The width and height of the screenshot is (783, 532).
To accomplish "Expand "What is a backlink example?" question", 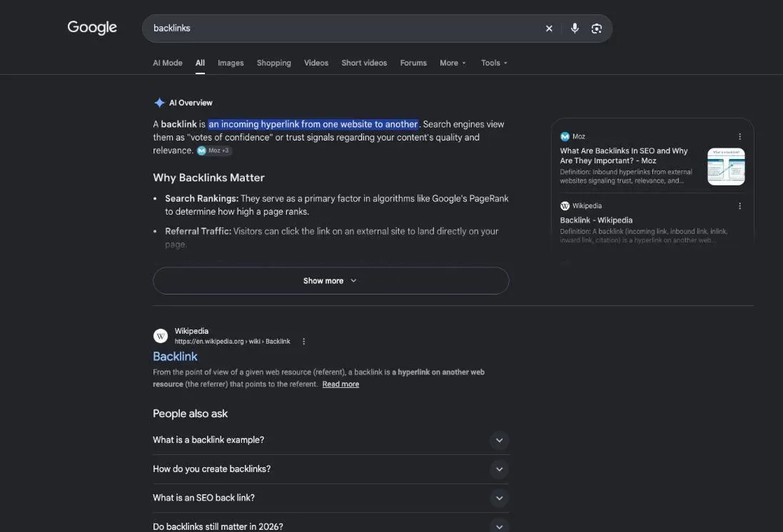I will click(330, 440).
